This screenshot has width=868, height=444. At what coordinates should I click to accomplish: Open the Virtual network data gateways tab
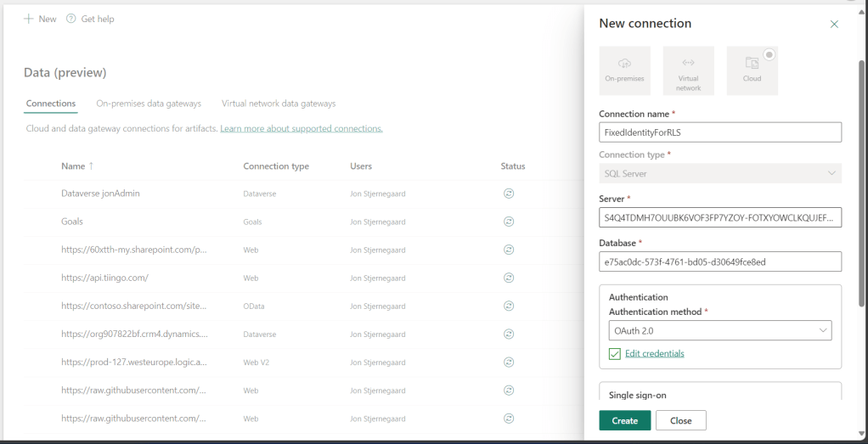click(279, 104)
